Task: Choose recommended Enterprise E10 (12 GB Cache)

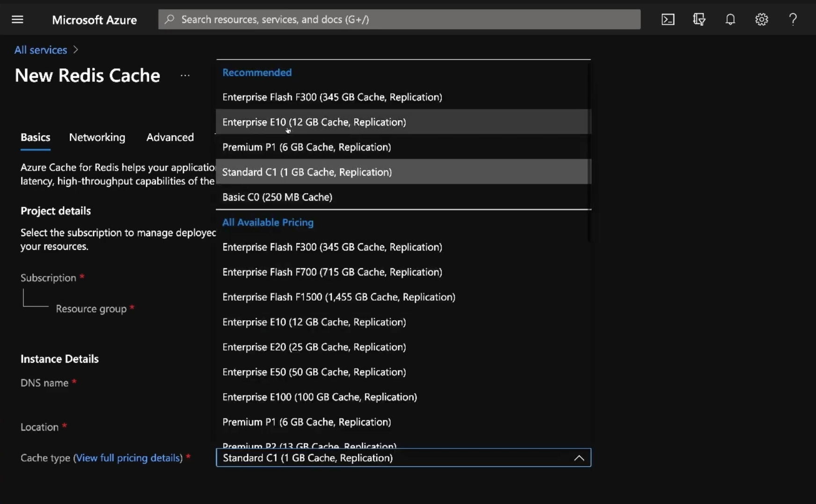Action: click(403, 122)
